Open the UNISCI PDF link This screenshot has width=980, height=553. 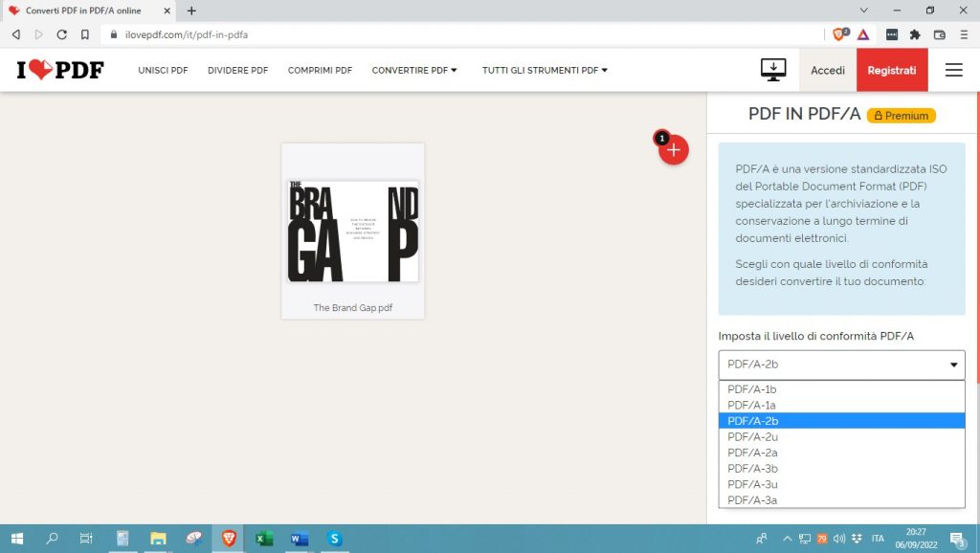click(x=163, y=70)
